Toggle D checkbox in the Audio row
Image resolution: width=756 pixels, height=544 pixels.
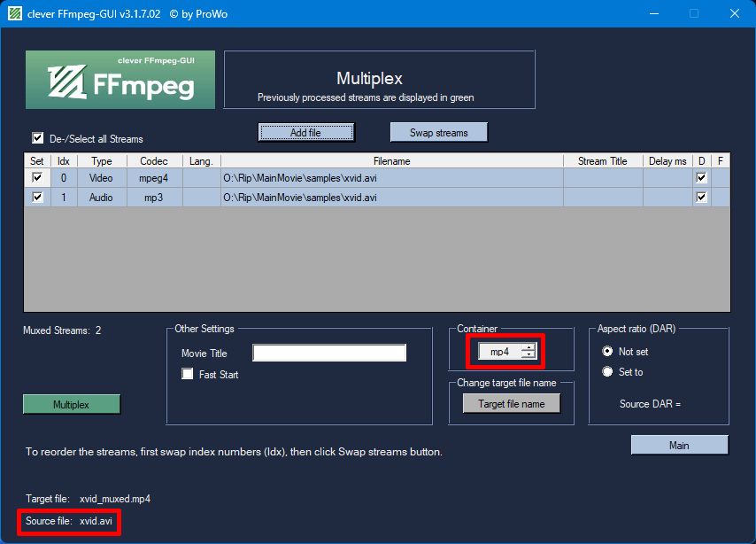[x=701, y=197]
